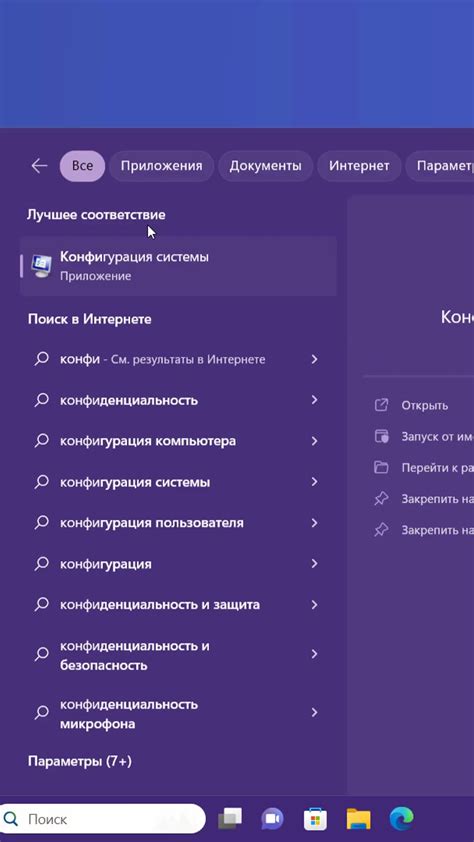Image resolution: width=474 pixels, height=842 pixels.
Task: Select the Все filter tab
Action: [x=82, y=166]
